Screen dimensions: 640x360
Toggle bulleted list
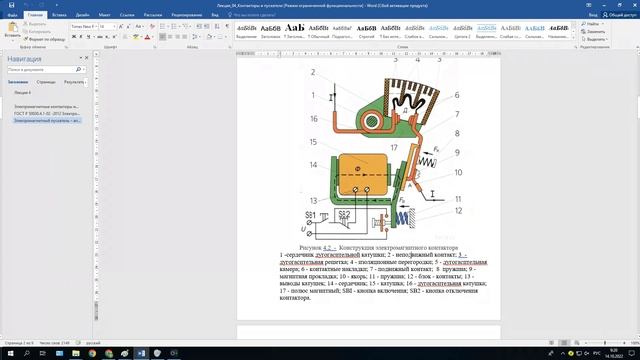[162, 27]
